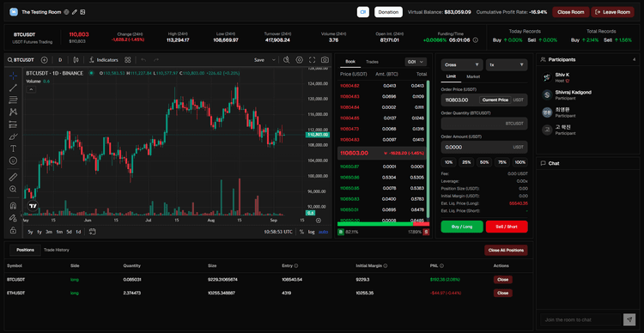Open the 0.01 price grouping dropdown
This screenshot has height=333, width=644.
(416, 62)
